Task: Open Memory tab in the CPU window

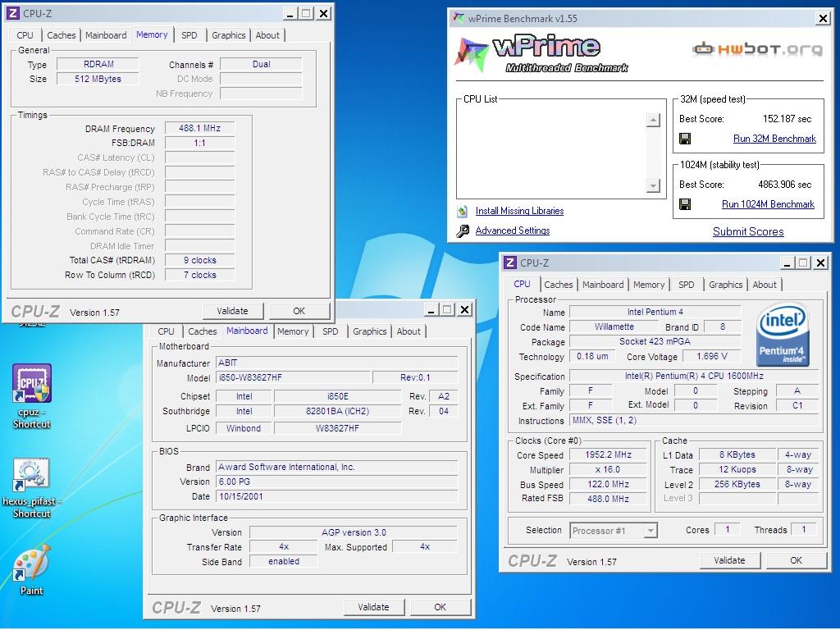Action: [x=649, y=285]
